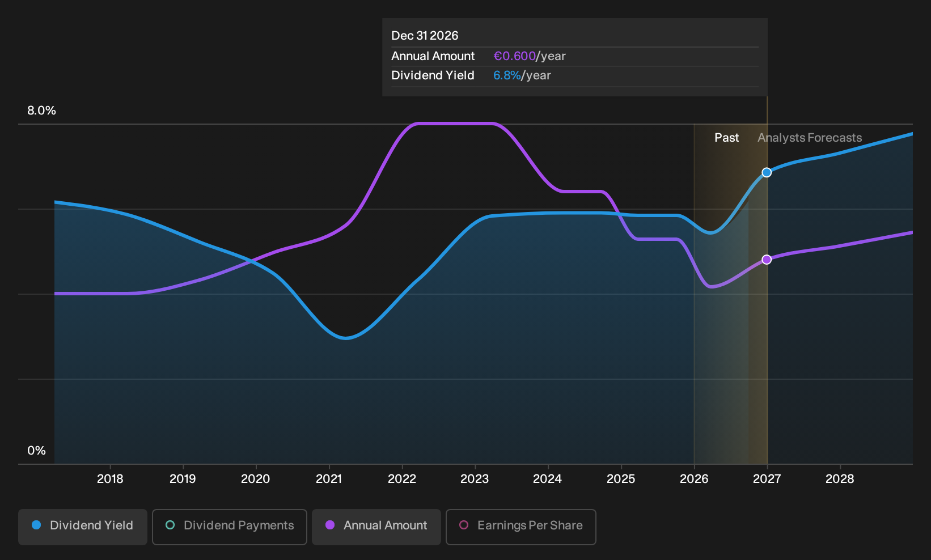
Task: Toggle the Dividend Yield series
Action: 83,527
